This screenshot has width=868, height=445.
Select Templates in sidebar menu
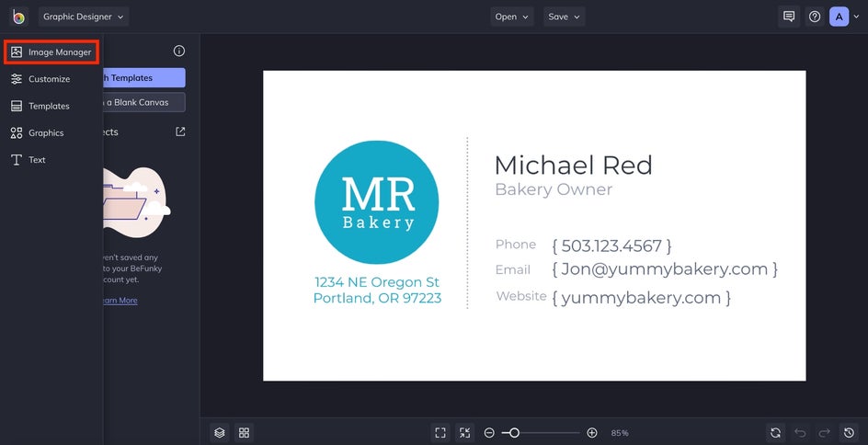(x=40, y=106)
